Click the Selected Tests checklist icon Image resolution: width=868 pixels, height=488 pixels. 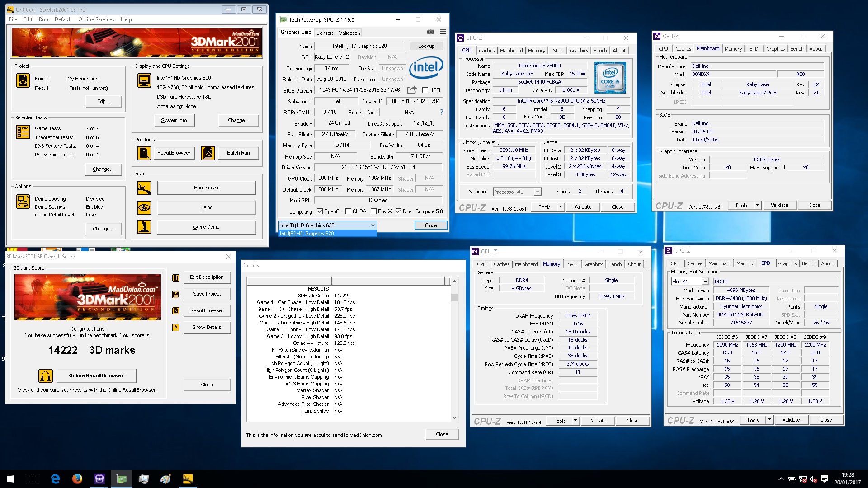coord(23,132)
